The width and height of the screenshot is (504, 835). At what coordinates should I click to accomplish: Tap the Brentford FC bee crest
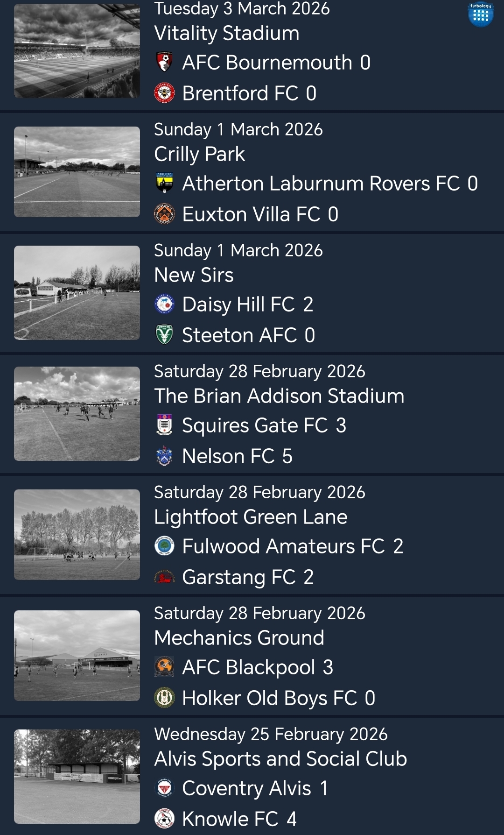(164, 93)
